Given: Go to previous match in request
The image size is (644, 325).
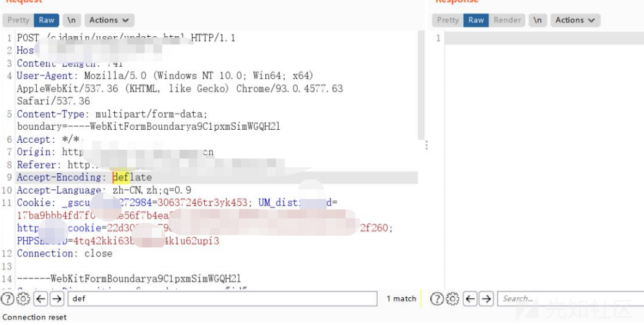Looking at the screenshot, I should point(41,299).
